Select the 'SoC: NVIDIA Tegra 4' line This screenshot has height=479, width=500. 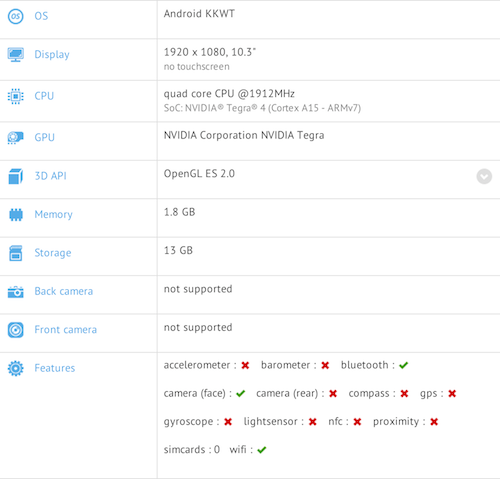point(262,108)
